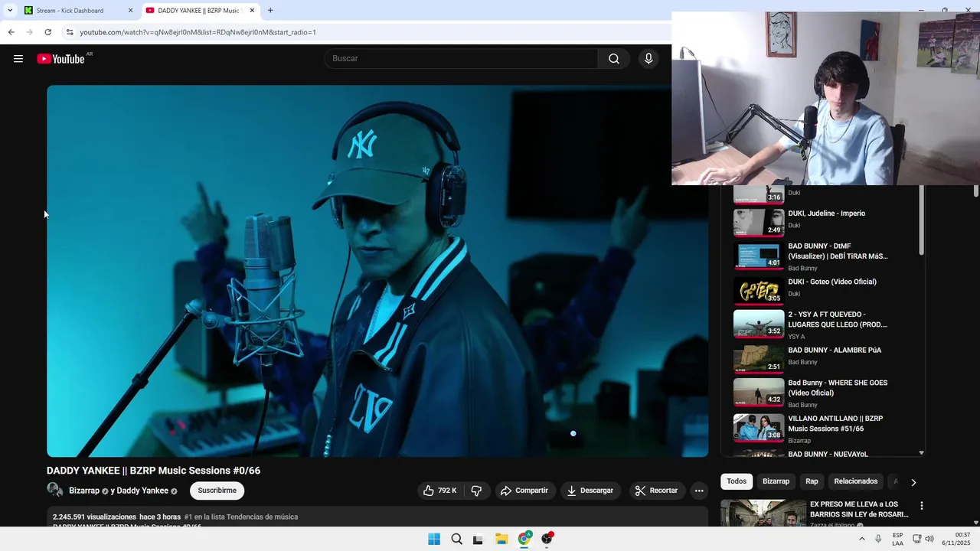This screenshot has width=980, height=551.
Task: Click the Suscribirme button
Action: coord(217,491)
